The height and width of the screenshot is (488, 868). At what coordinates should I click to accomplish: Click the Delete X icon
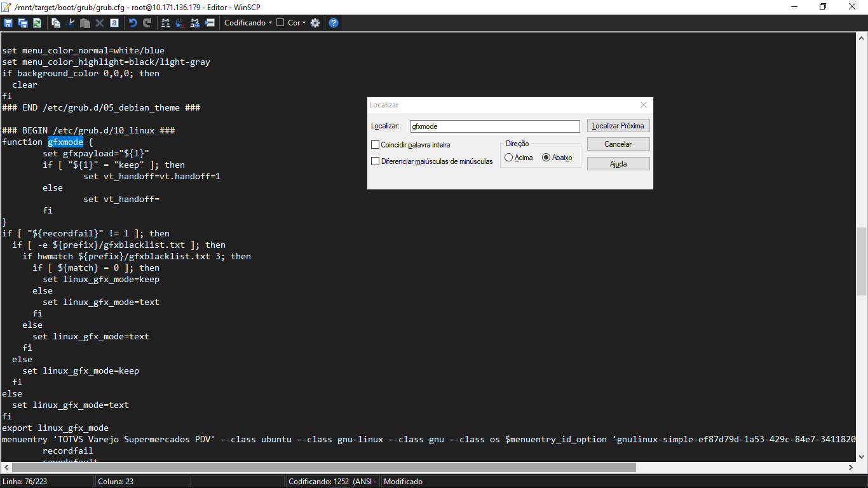[x=100, y=23]
